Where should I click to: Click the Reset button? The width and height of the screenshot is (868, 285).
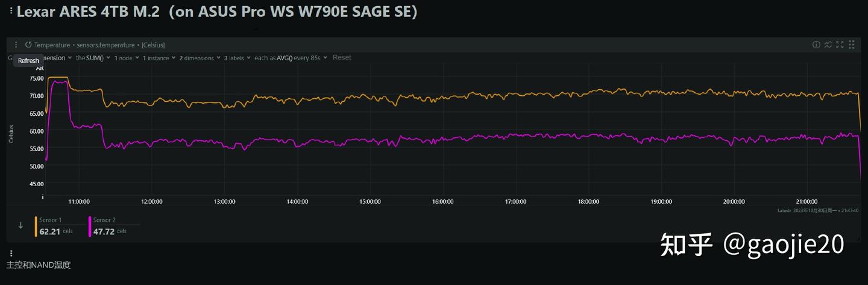342,57
